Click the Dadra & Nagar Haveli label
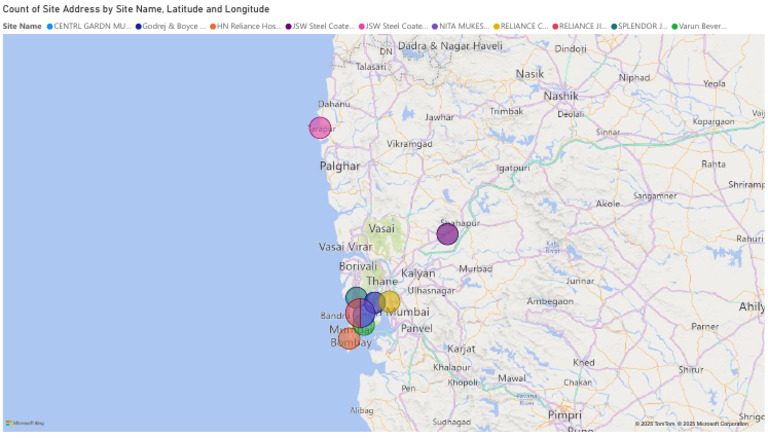This screenshot has width=768, height=438. click(450, 46)
